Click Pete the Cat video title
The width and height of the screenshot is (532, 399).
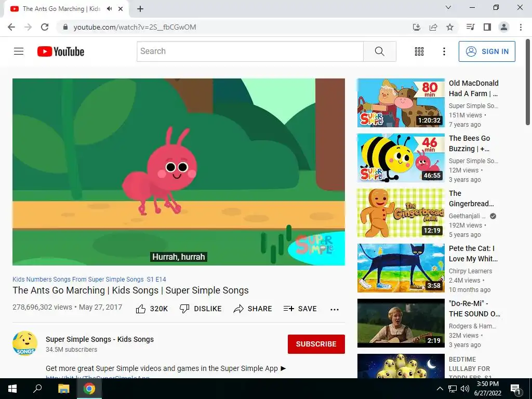click(x=473, y=254)
